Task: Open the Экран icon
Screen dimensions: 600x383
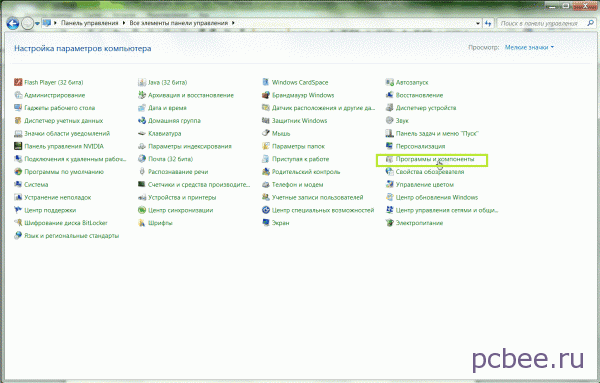Action: coord(266,223)
